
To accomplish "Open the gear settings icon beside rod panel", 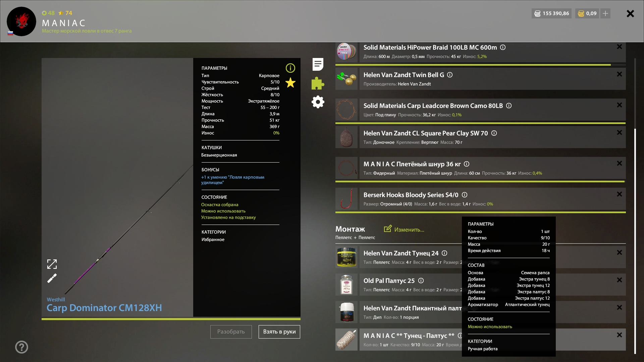I will coord(318,102).
